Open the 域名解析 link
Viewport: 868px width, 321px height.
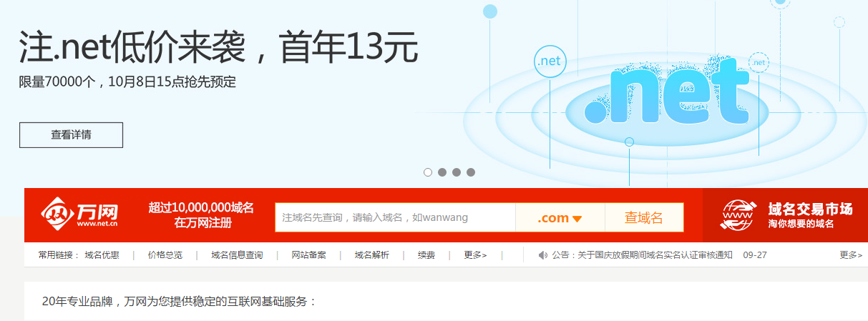(x=371, y=255)
